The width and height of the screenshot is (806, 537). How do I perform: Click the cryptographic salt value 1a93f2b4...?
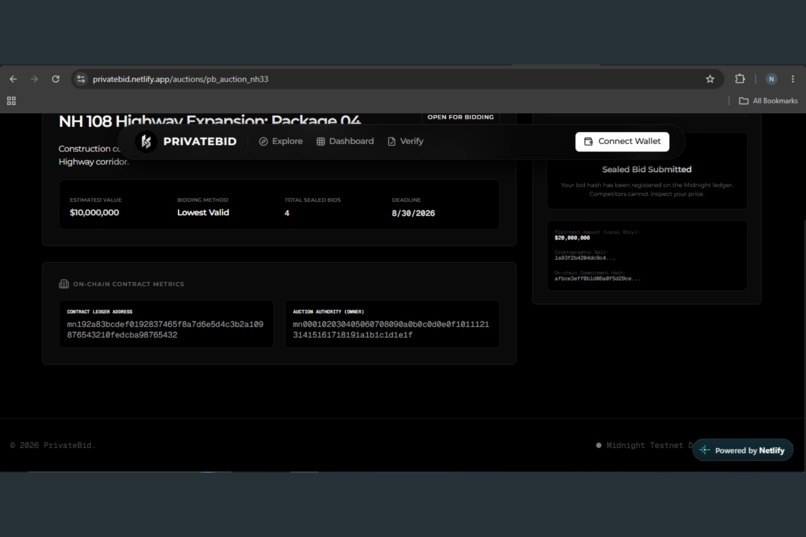[x=584, y=258]
